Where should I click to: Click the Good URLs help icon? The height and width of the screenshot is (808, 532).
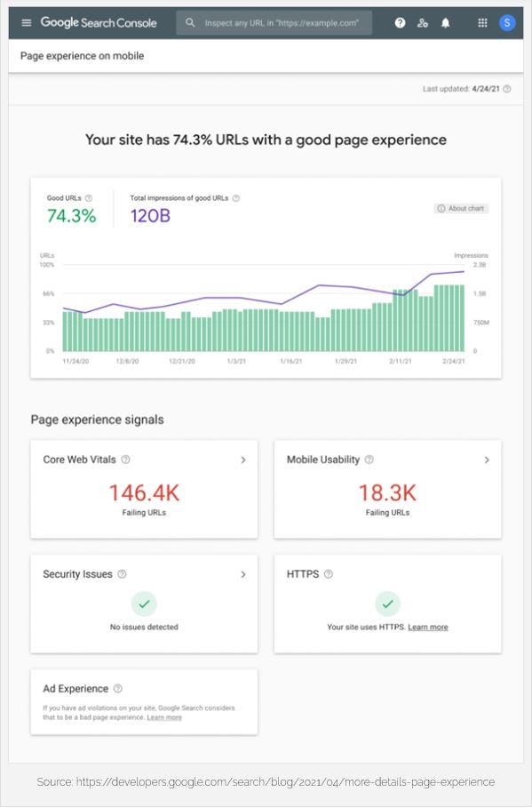pos(89,198)
